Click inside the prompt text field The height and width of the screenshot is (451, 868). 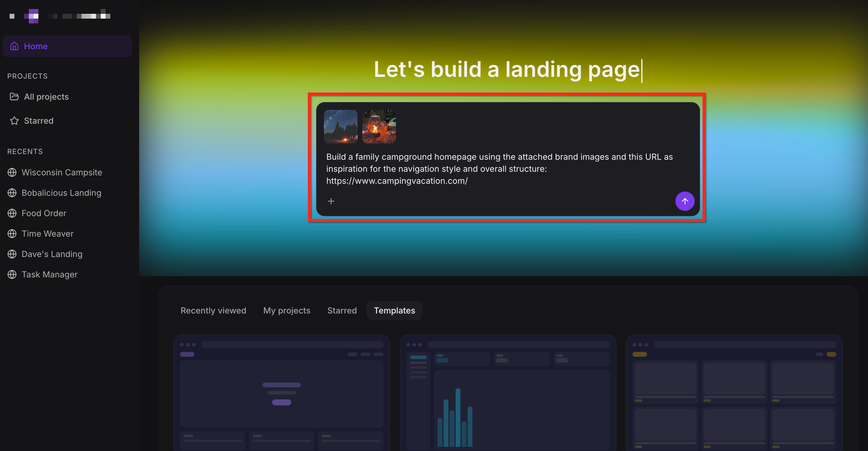(x=499, y=169)
